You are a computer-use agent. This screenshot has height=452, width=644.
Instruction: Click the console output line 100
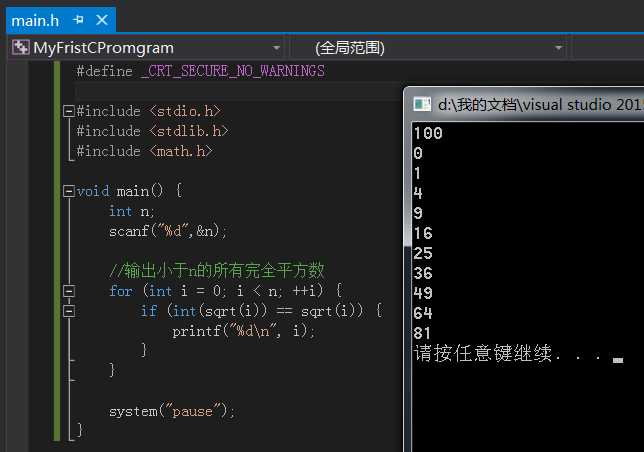pos(428,133)
